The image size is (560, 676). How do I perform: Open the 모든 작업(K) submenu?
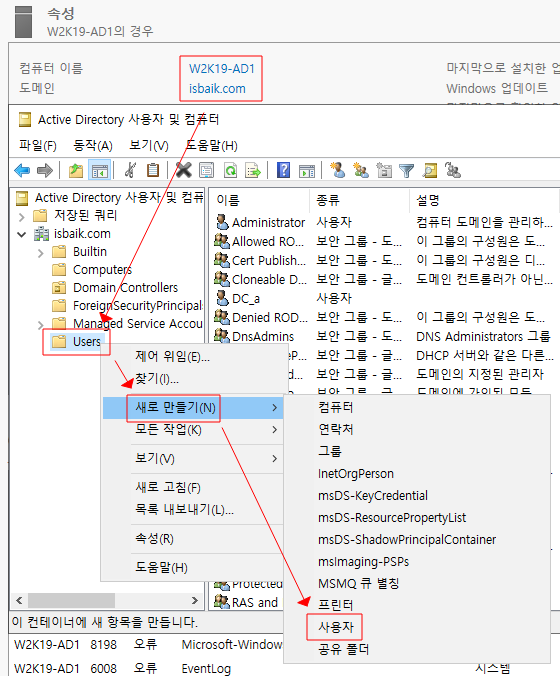point(193,429)
